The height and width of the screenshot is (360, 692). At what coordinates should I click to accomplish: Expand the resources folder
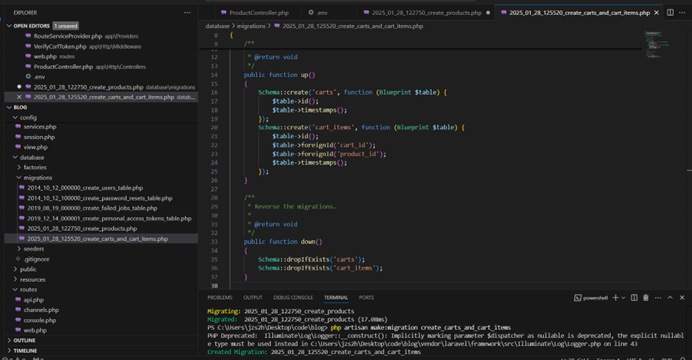point(15,280)
